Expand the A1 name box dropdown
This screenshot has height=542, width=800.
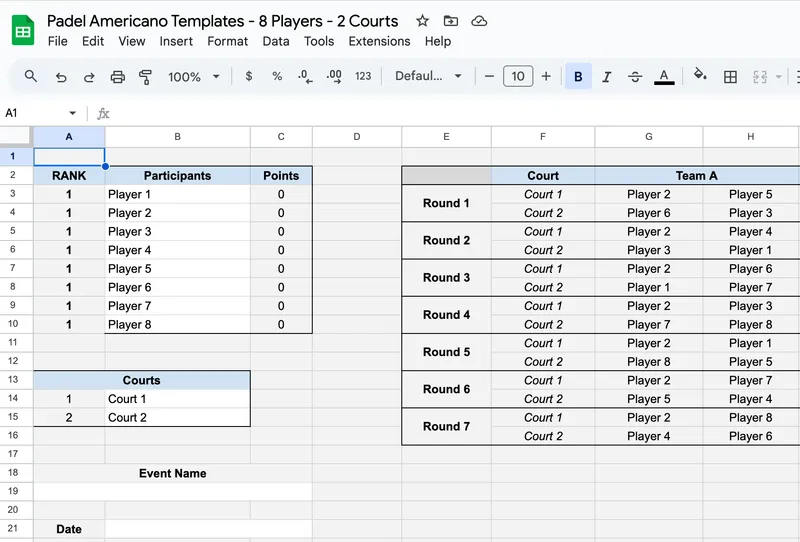pyautogui.click(x=72, y=114)
